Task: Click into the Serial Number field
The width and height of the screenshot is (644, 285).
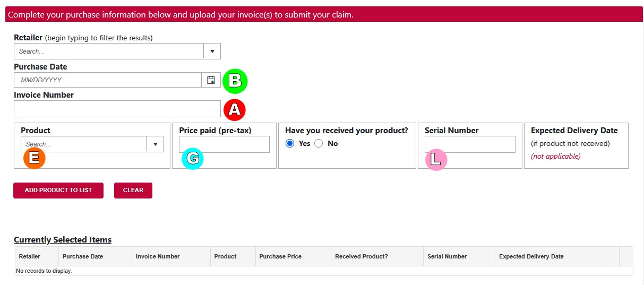Action: pyautogui.click(x=470, y=144)
